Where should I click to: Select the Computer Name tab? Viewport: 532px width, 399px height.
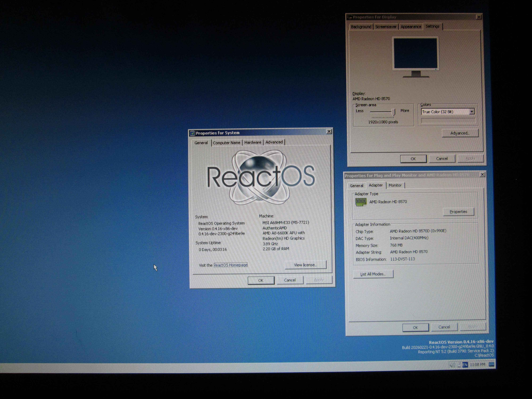tap(226, 143)
